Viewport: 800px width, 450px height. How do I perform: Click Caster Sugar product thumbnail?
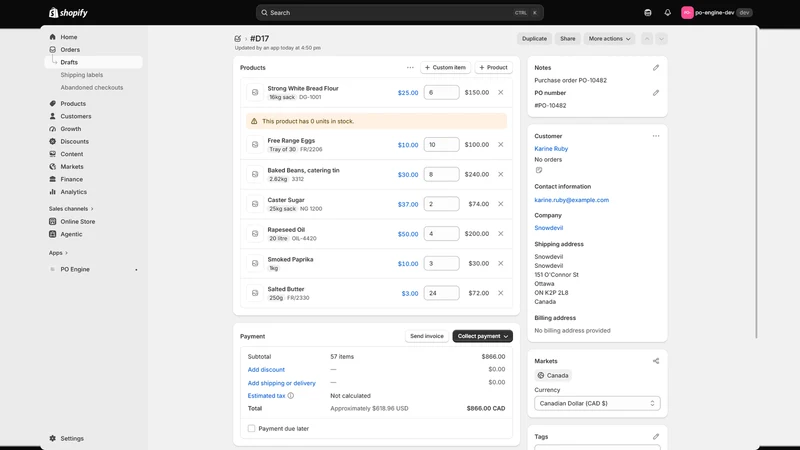click(x=255, y=204)
